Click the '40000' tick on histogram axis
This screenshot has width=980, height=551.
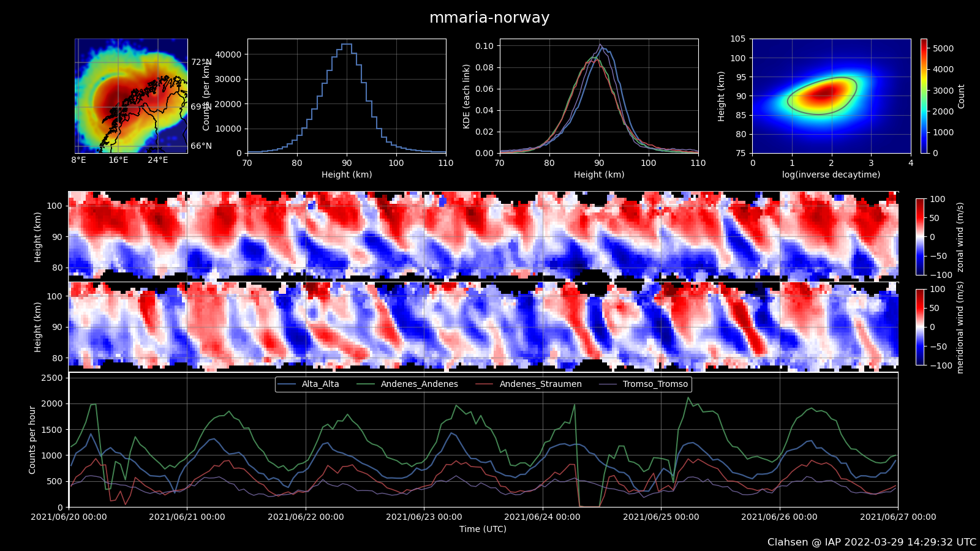pos(228,54)
